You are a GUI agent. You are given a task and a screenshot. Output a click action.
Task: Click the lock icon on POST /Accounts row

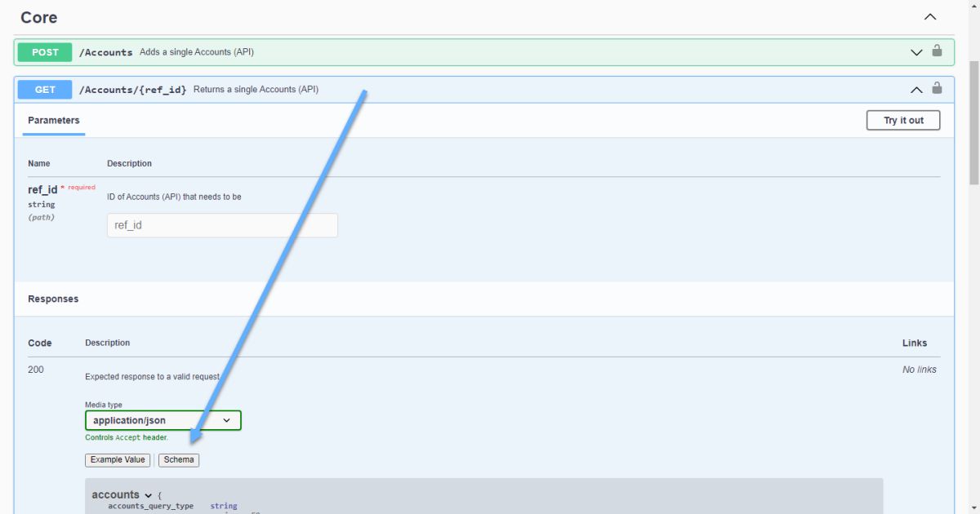(937, 51)
